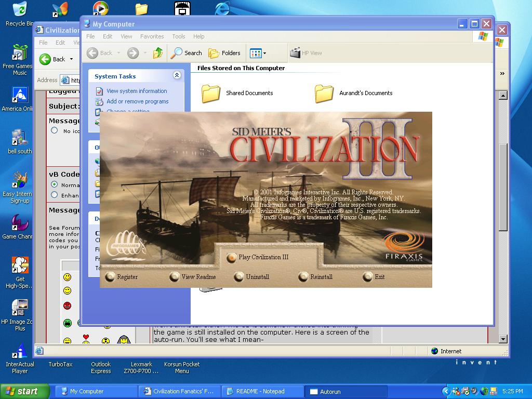
Task: Select the InterActual Player desktop shortcut
Action: tap(20, 358)
